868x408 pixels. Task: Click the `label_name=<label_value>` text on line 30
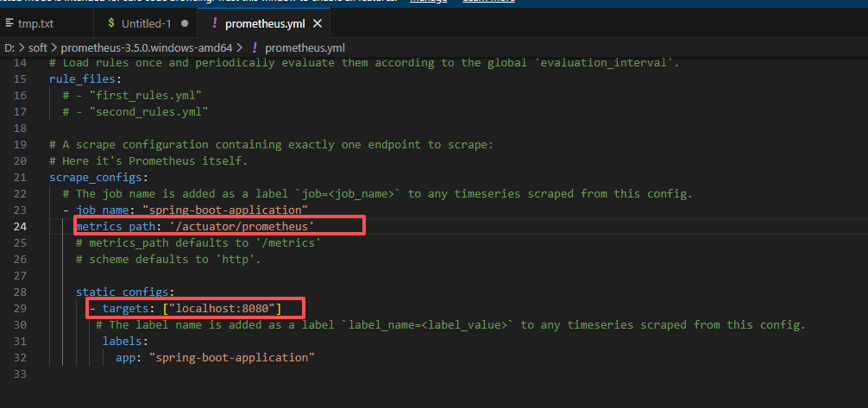(x=427, y=325)
